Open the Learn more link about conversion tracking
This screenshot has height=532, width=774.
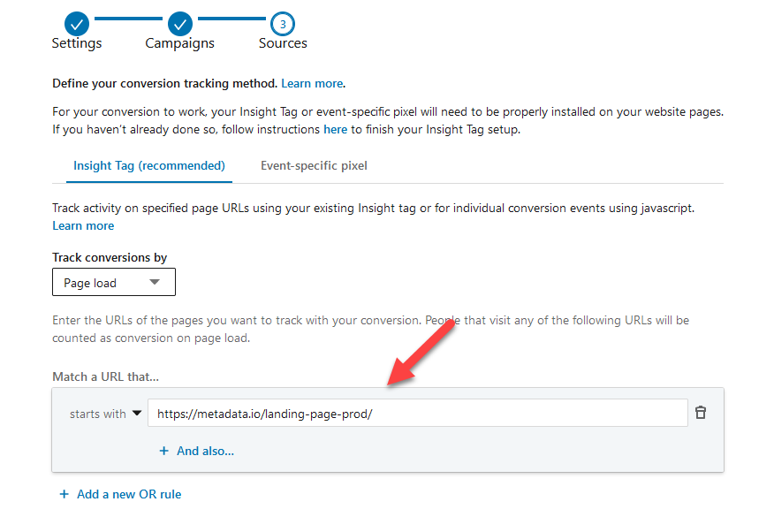click(312, 83)
